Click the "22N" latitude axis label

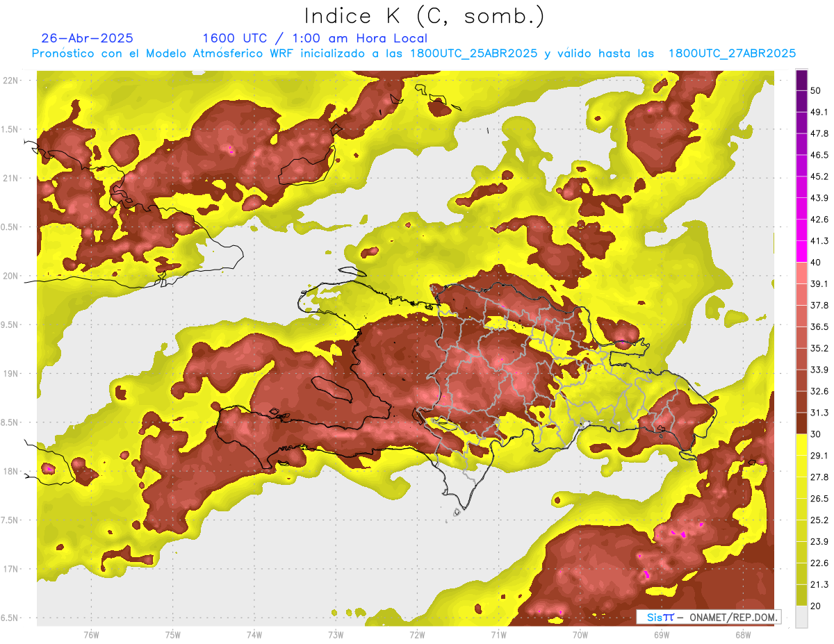coord(11,80)
